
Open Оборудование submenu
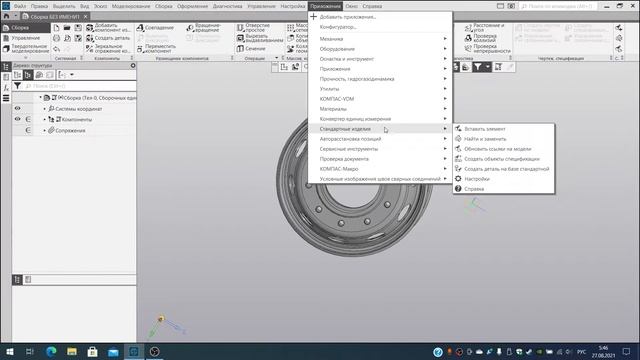click(x=380, y=49)
